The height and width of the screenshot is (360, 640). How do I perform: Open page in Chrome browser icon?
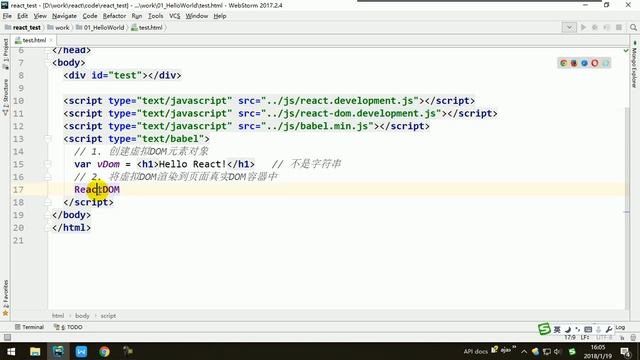tap(564, 63)
